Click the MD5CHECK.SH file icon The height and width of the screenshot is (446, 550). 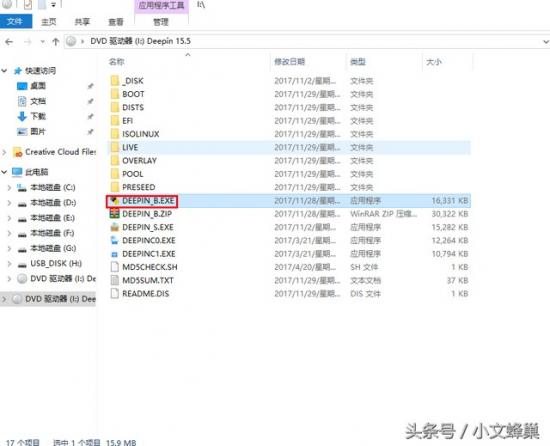[115, 267]
